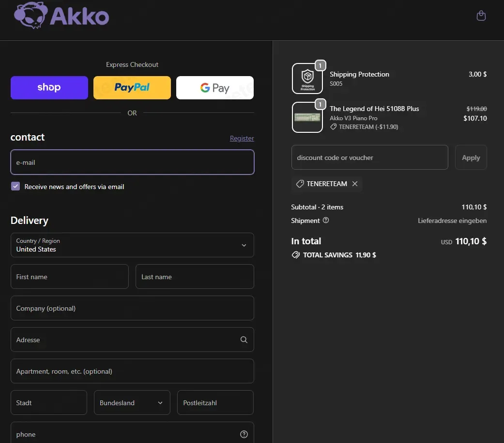
Task: Click the $107.10 discounted price
Action: [475, 118]
